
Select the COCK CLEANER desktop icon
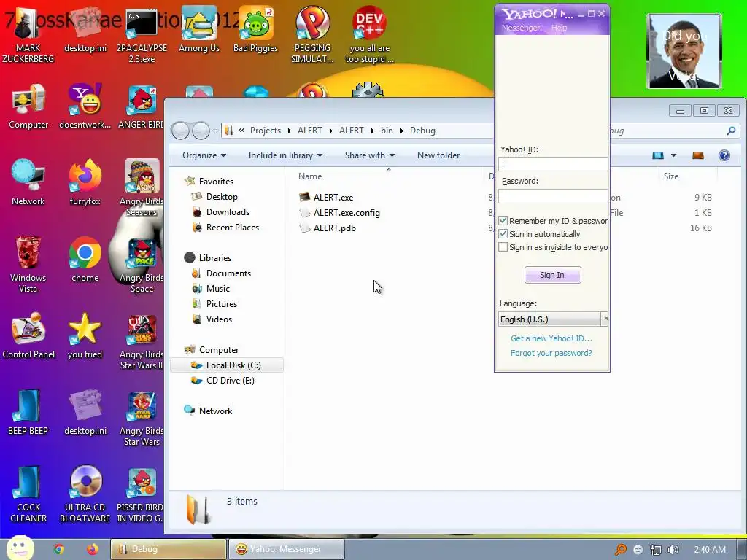pos(28,494)
